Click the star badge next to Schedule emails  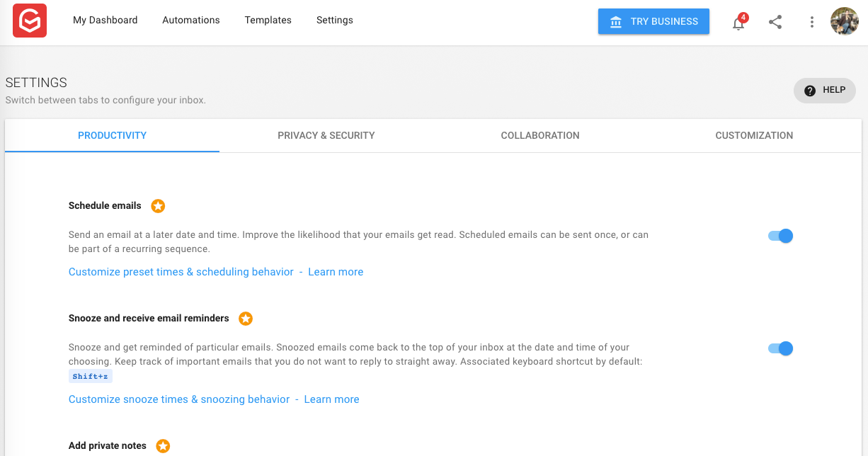point(159,206)
